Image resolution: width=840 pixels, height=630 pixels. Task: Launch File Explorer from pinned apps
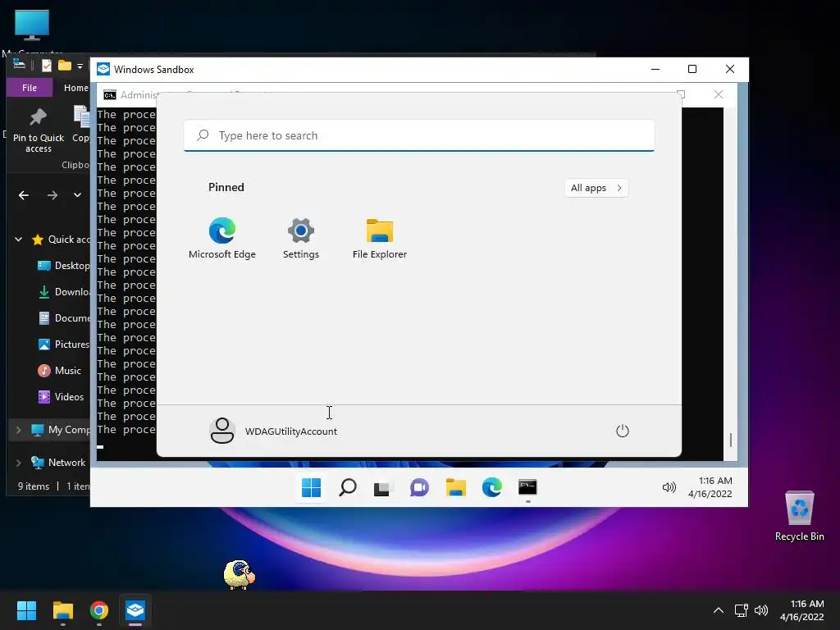pyautogui.click(x=379, y=239)
